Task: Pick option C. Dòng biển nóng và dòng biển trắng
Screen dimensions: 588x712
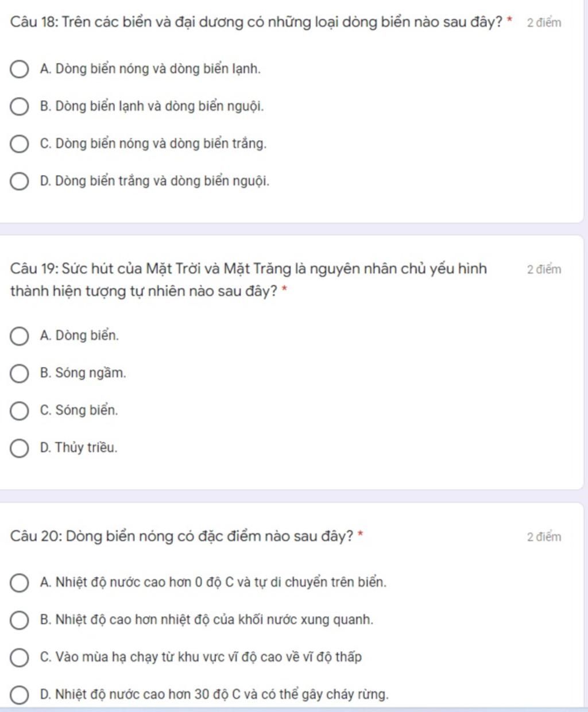Action: [20, 144]
